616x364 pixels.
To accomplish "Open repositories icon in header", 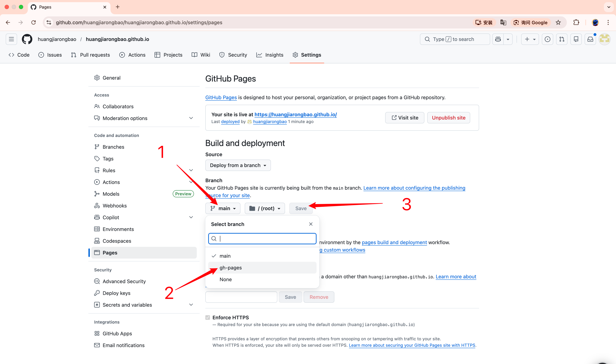I will pyautogui.click(x=576, y=39).
